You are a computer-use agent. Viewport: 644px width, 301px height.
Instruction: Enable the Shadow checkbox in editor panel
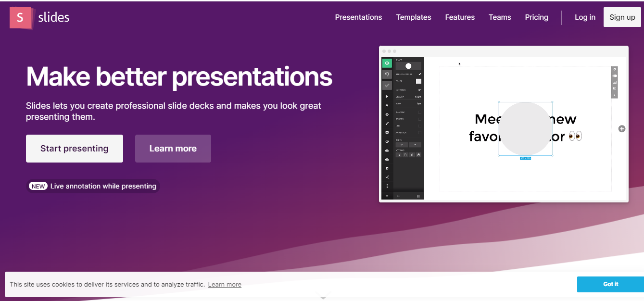point(420,112)
